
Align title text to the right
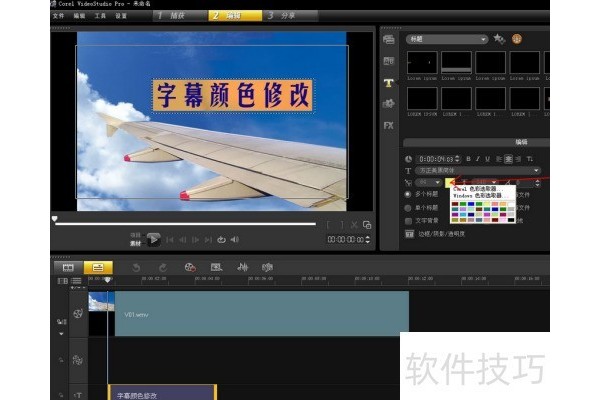coord(518,159)
